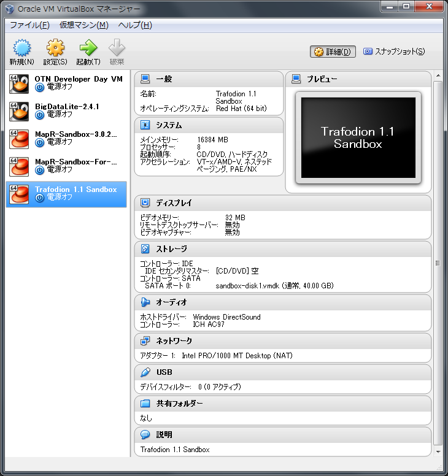Viewport: 448px width, 476px height.
Task: Click the details pane vertical scrollbar track
Action: click(x=438, y=263)
